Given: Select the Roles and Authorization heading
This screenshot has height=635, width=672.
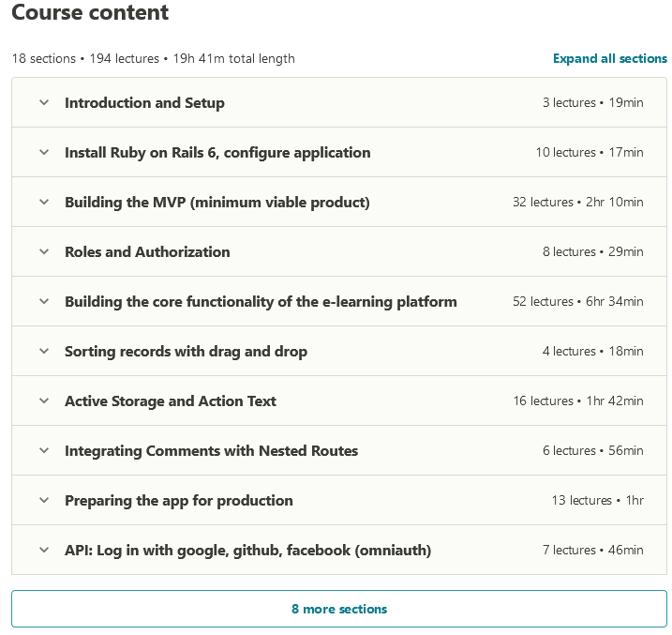Looking at the screenshot, I should pyautogui.click(x=147, y=252).
